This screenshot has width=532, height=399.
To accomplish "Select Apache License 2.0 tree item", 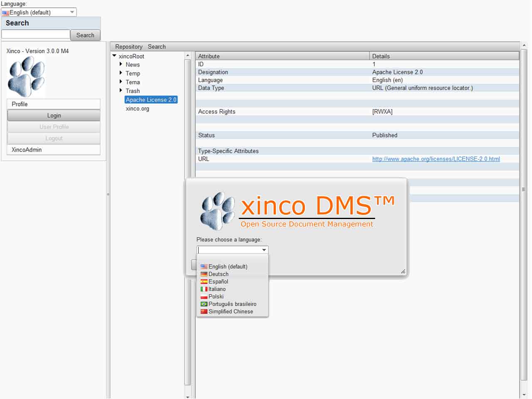I will point(151,100).
